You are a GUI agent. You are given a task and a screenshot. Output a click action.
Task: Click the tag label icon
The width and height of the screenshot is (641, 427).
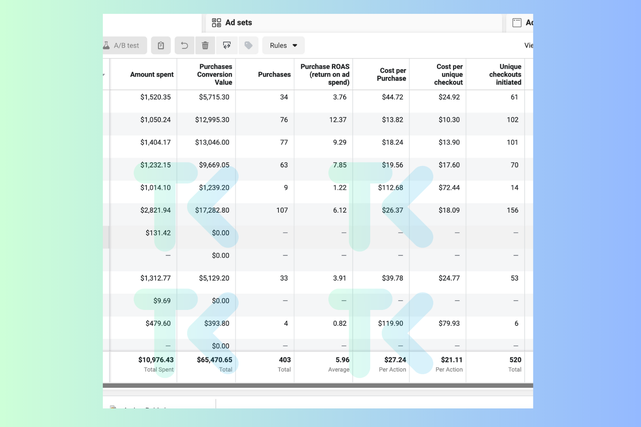pos(249,46)
